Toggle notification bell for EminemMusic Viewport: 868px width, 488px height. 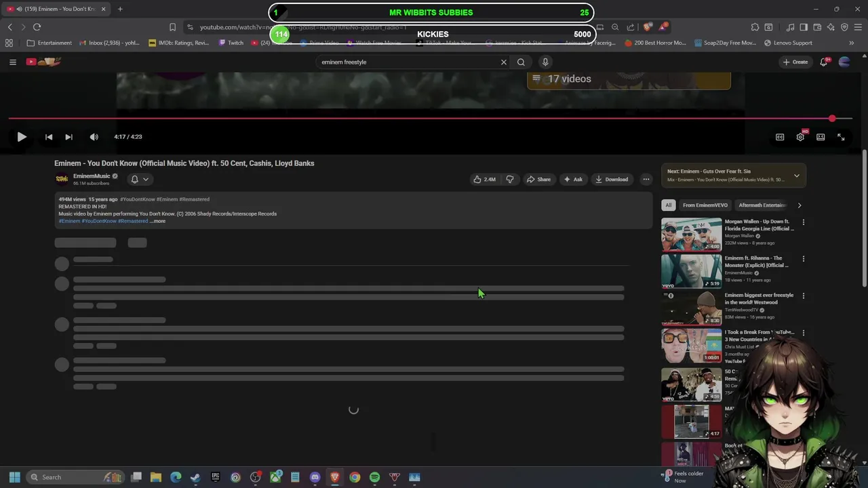[134, 179]
